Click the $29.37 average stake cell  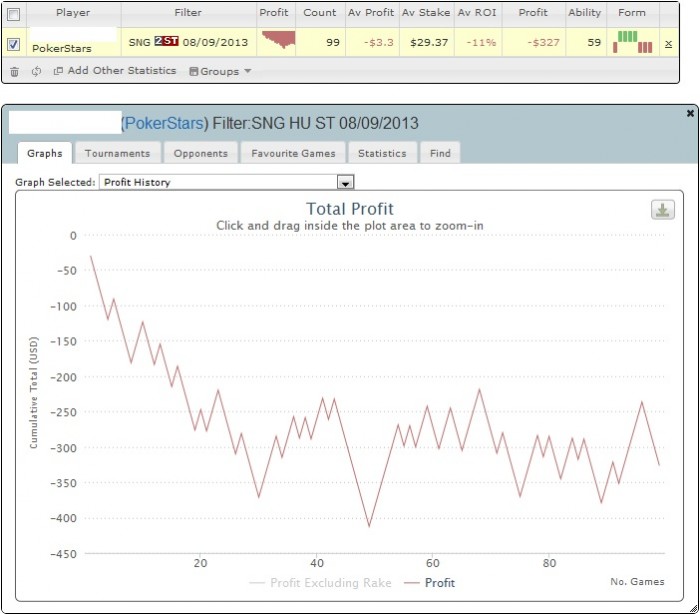pos(429,42)
